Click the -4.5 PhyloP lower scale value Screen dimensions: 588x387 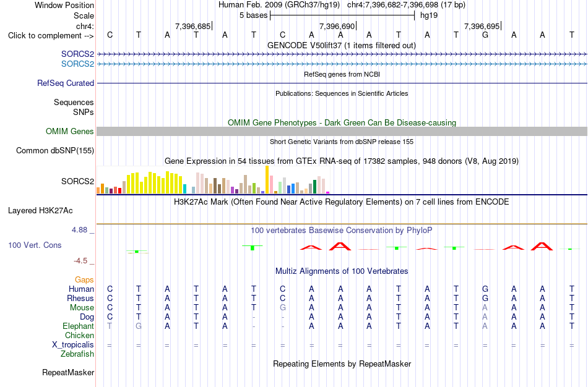80,261
